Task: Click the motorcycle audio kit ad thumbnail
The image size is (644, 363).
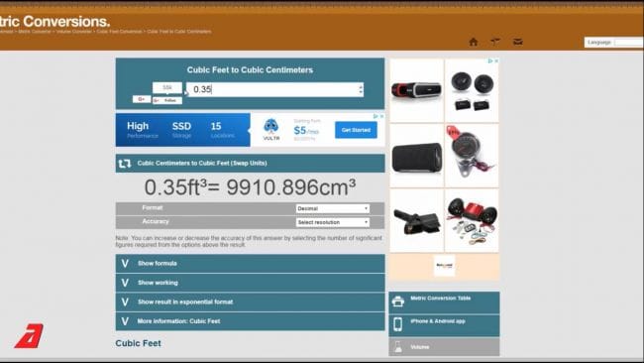Action: (472, 221)
